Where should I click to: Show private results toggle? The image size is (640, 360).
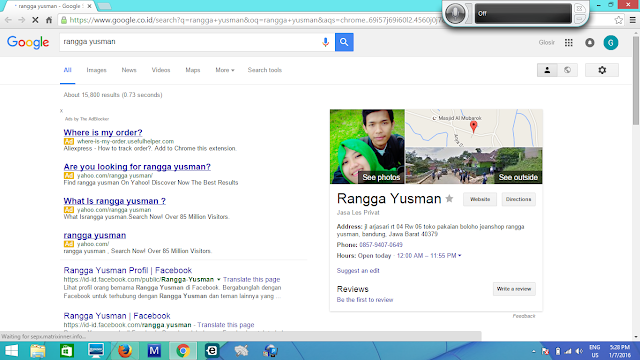tap(547, 70)
